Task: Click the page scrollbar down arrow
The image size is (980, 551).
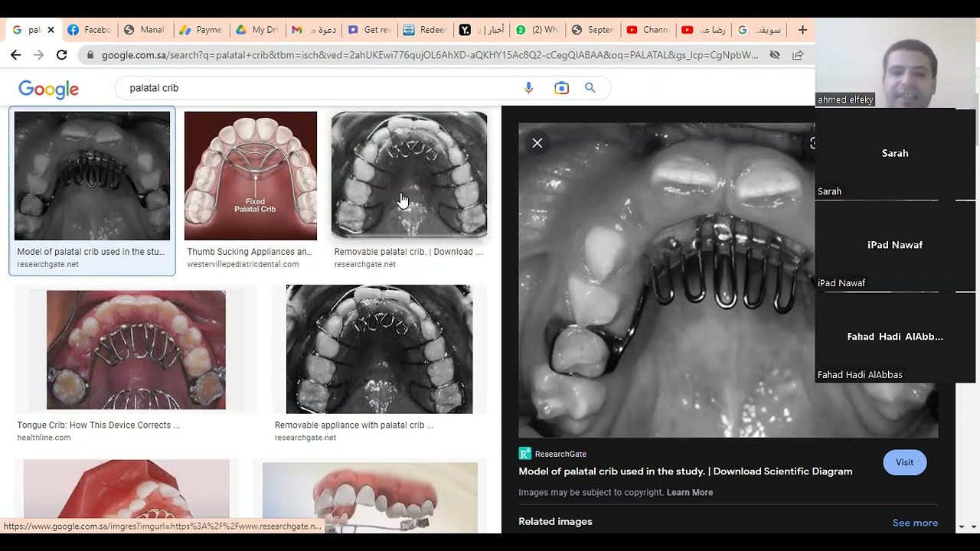Action: 973,527
